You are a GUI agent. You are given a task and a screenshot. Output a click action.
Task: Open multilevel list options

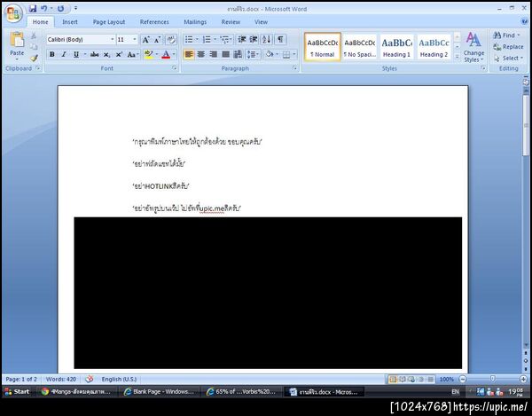pyautogui.click(x=226, y=40)
